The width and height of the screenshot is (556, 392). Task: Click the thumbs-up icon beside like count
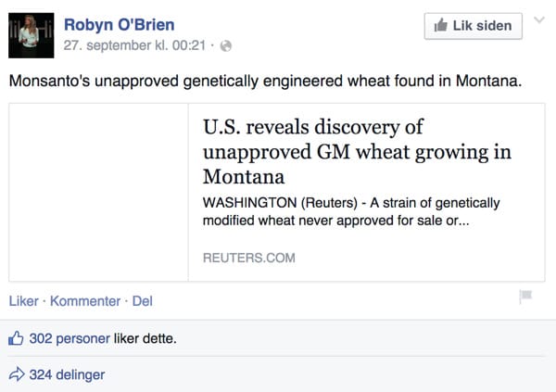[x=16, y=338]
